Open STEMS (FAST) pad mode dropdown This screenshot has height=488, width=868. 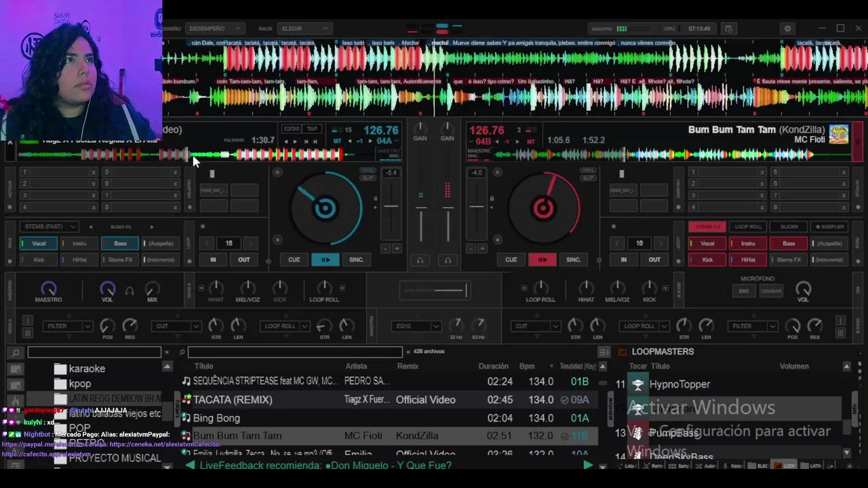[x=49, y=226]
